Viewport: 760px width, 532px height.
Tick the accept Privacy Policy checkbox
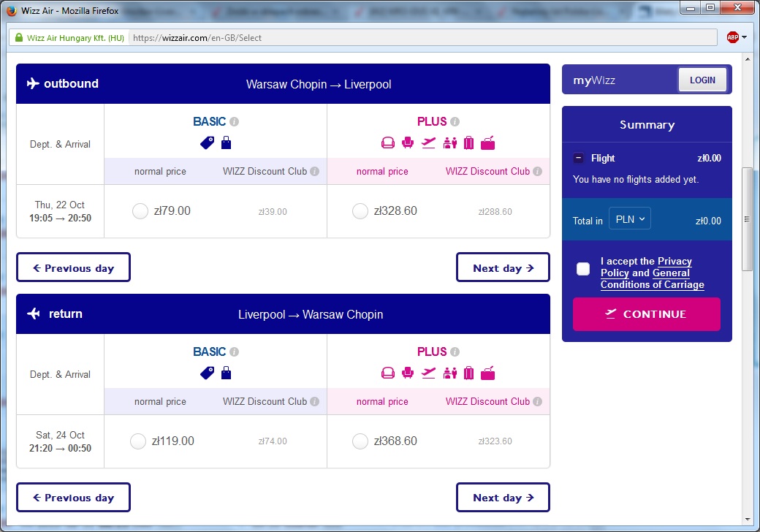(x=583, y=269)
